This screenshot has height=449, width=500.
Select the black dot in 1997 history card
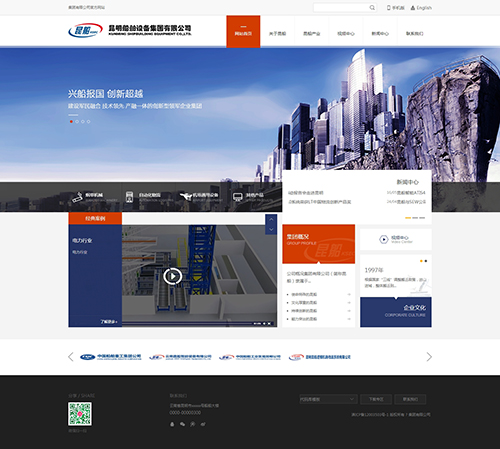tap(426, 261)
